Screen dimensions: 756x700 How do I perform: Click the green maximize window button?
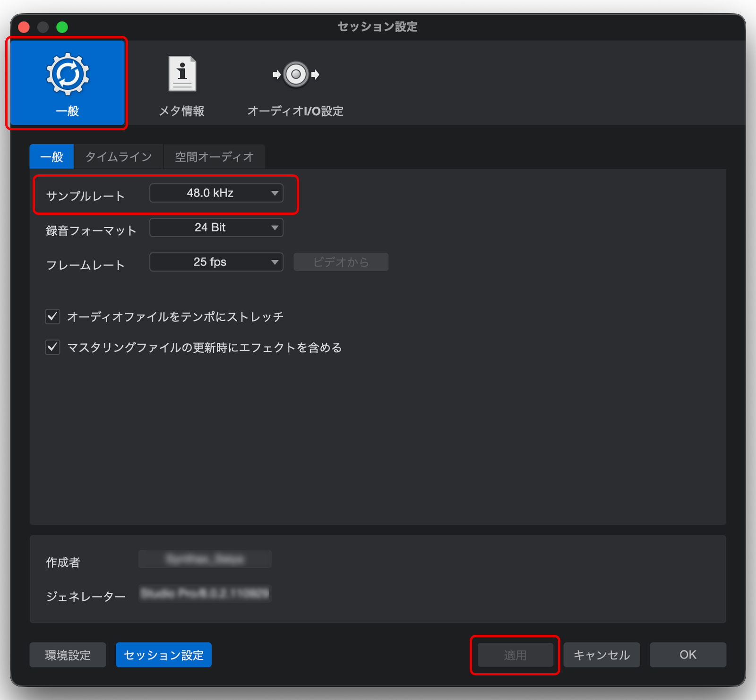[62, 27]
